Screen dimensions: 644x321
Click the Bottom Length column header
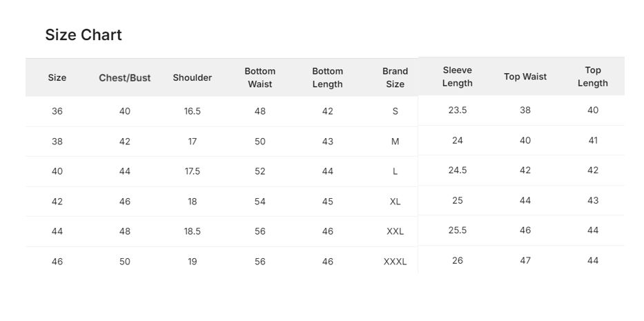tap(327, 78)
